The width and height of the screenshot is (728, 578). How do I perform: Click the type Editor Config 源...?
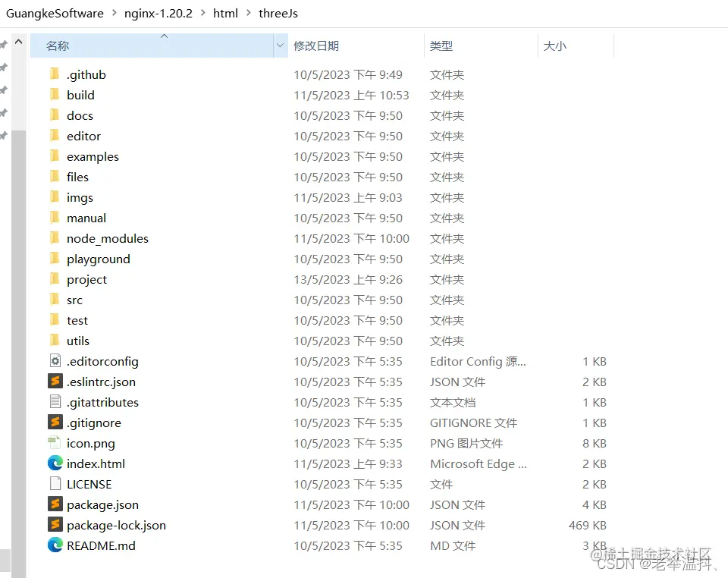479,362
